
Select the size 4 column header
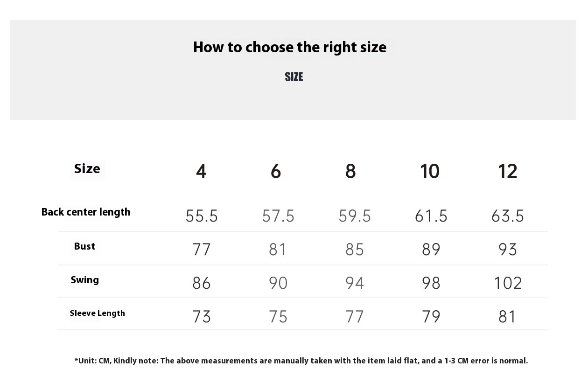pyautogui.click(x=201, y=172)
